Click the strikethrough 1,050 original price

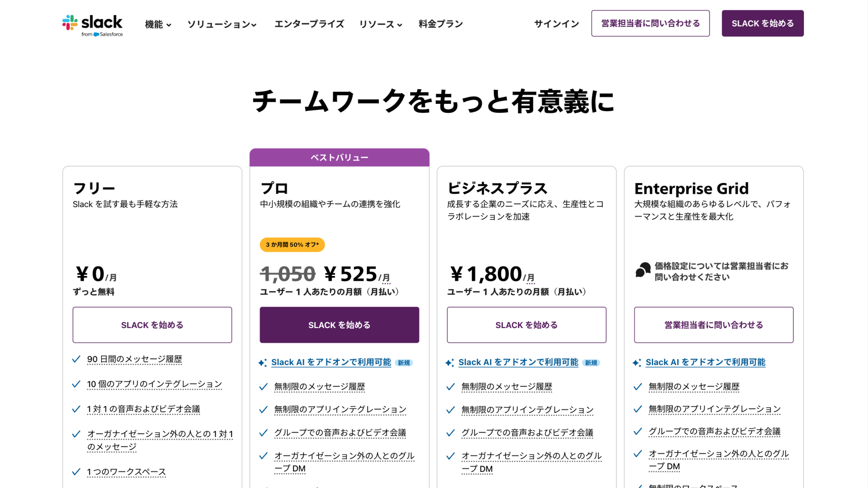[x=288, y=274]
